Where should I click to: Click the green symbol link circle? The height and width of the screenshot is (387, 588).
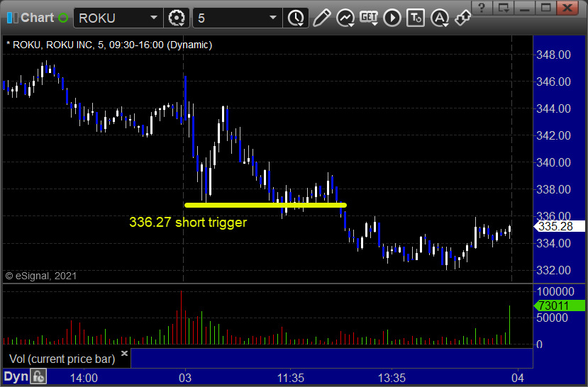point(63,18)
